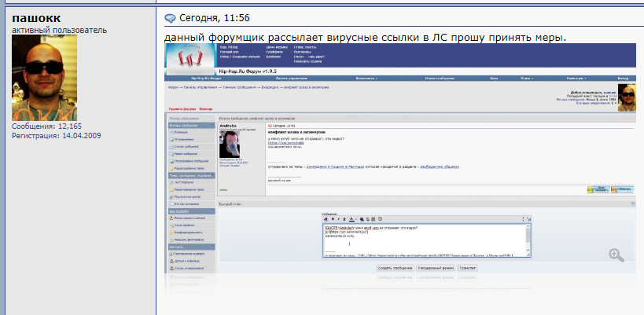This screenshot has width=644, height=315.
Task: Collapse the Контакты sidebar section in screenshot
Action: (x=212, y=247)
